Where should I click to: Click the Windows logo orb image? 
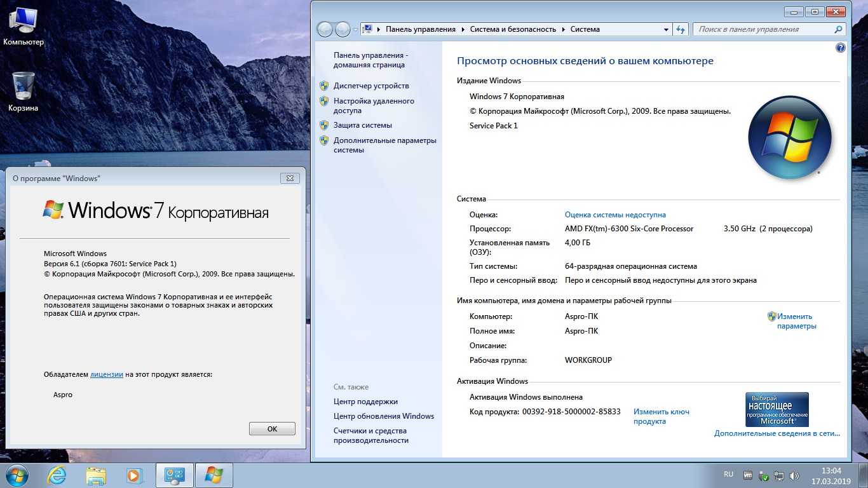(x=790, y=137)
